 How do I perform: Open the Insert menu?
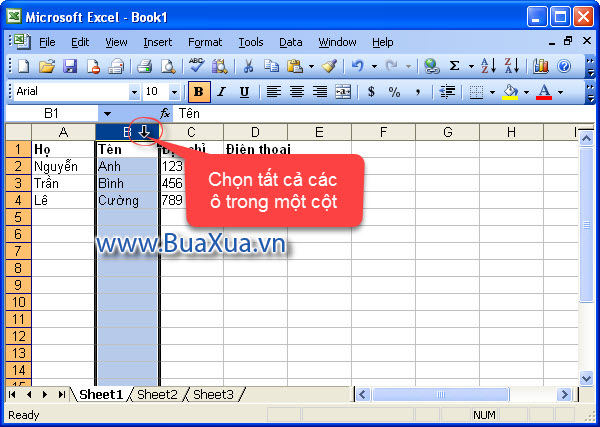(158, 42)
